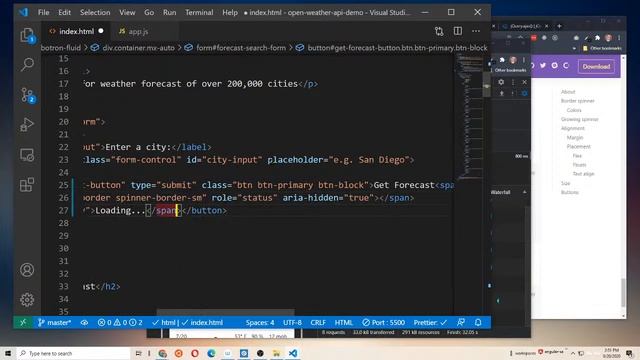
Task: Select div.container.mx-auto in breadcrumb
Action: 138,48
